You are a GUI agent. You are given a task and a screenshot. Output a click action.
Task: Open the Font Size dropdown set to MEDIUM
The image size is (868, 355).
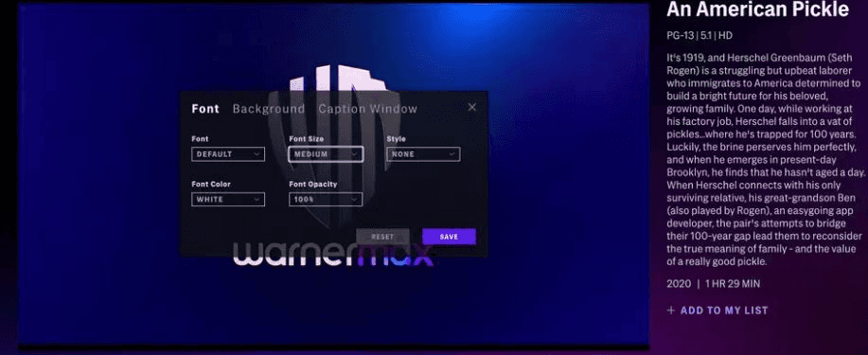tap(326, 154)
